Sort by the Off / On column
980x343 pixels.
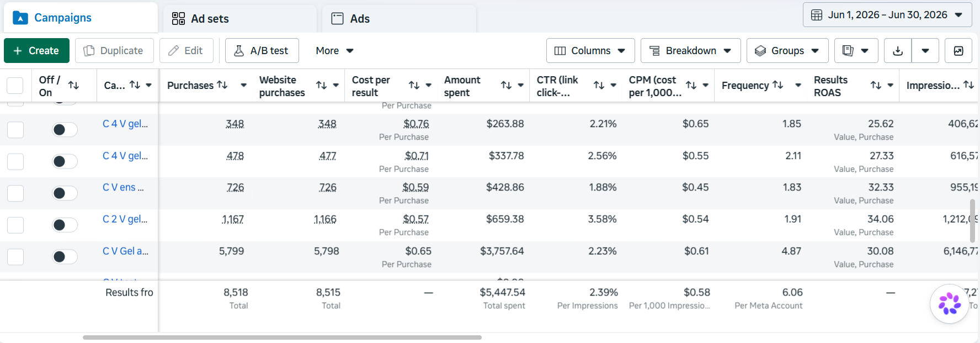[73, 85]
